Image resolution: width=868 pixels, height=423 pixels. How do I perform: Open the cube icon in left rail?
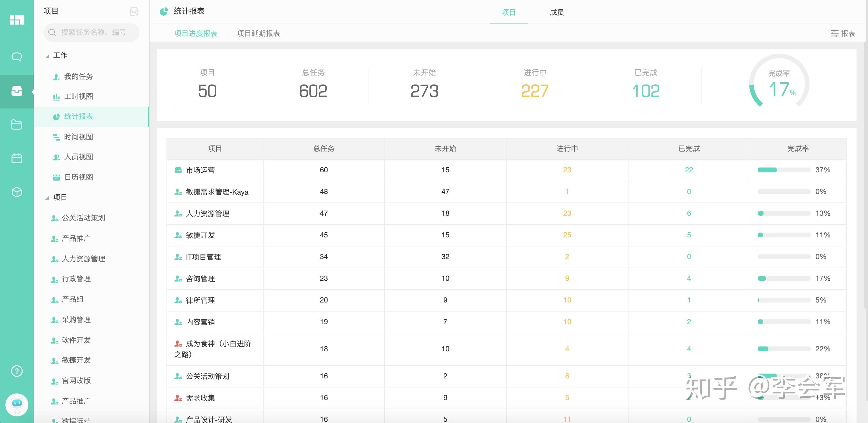pos(17,192)
